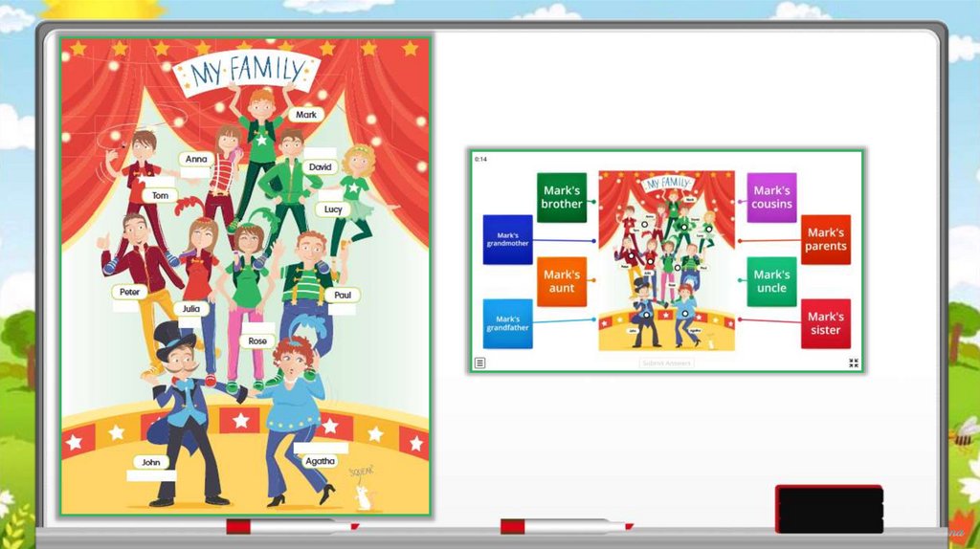The width and height of the screenshot is (980, 549).
Task: Select the green Mark's brother tile
Action: (x=561, y=197)
